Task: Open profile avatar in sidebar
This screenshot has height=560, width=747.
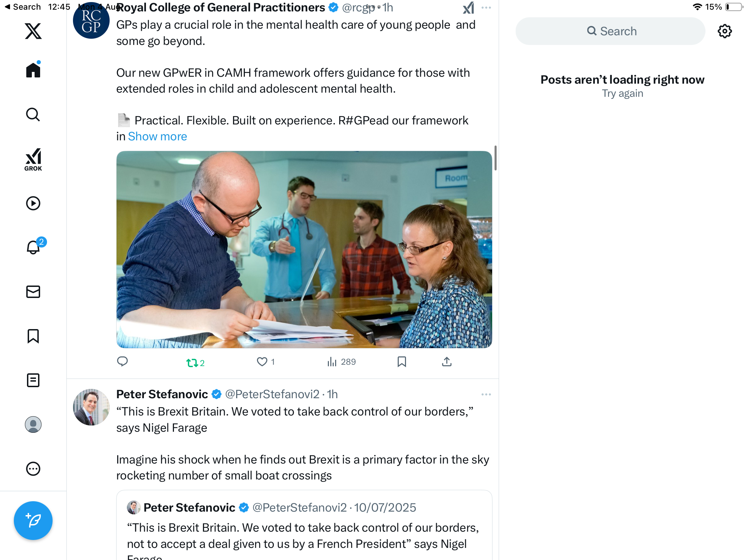Action: 33,424
